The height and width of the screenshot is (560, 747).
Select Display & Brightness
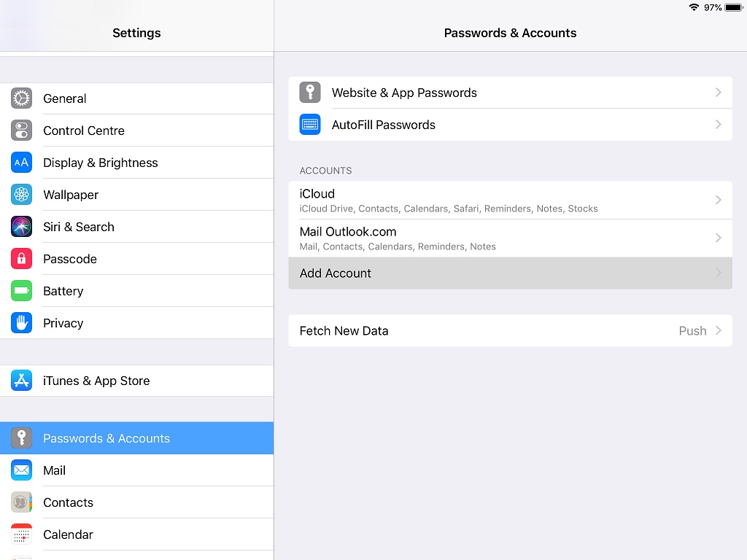(136, 163)
